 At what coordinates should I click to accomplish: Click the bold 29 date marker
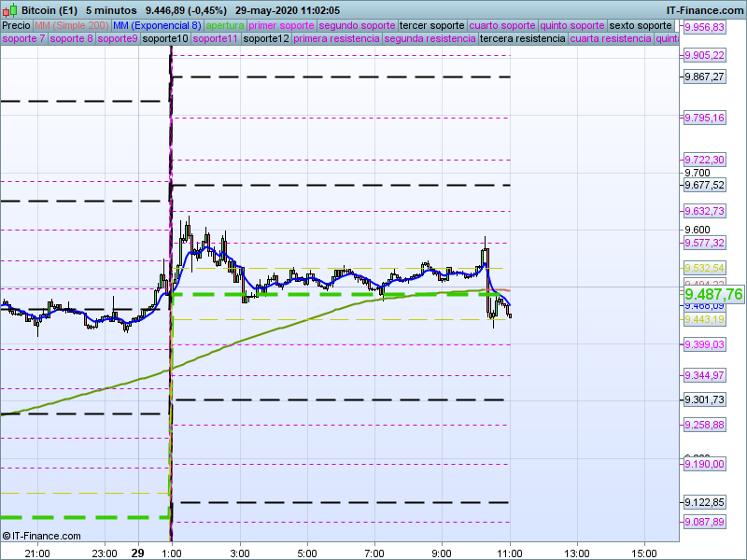(x=137, y=553)
